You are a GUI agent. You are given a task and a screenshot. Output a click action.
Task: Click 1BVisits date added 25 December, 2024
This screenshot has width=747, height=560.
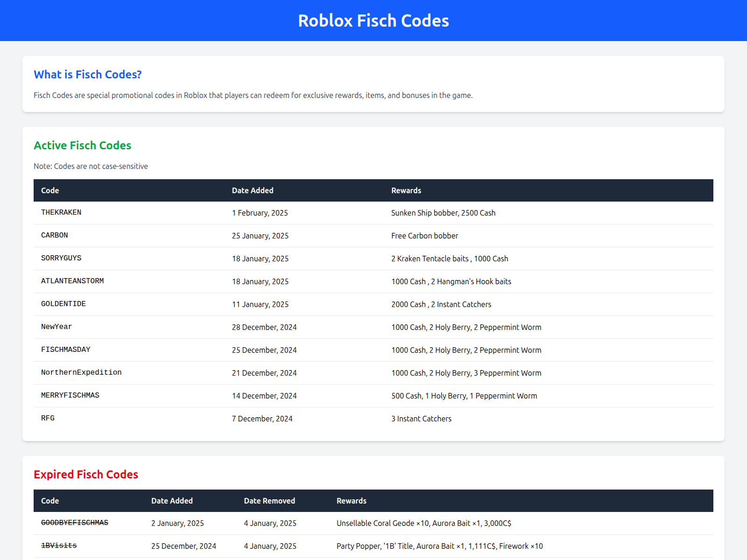pyautogui.click(x=183, y=546)
